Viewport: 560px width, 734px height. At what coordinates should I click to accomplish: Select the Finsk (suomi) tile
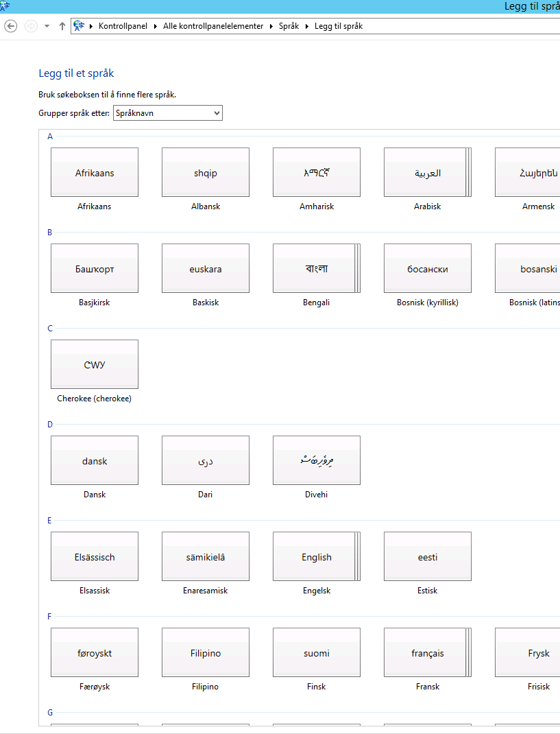(x=317, y=652)
